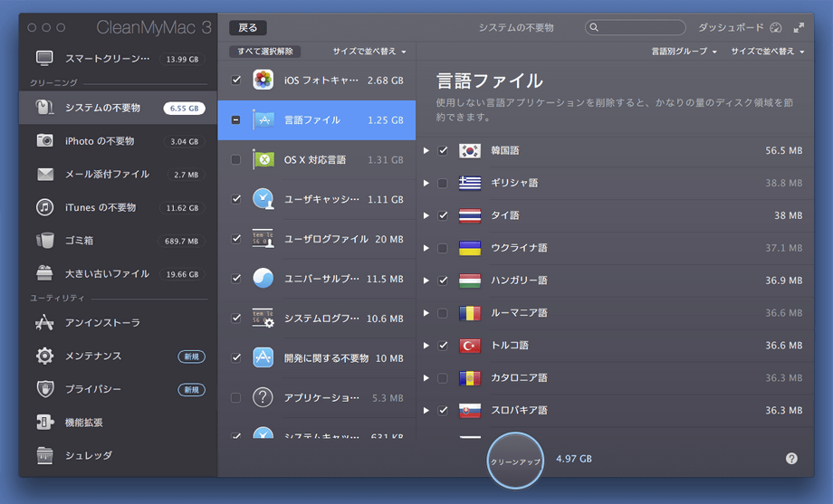The height and width of the screenshot is (504, 833).
Task: Uncheck the ユーザログファイル checkbox
Action: [236, 239]
